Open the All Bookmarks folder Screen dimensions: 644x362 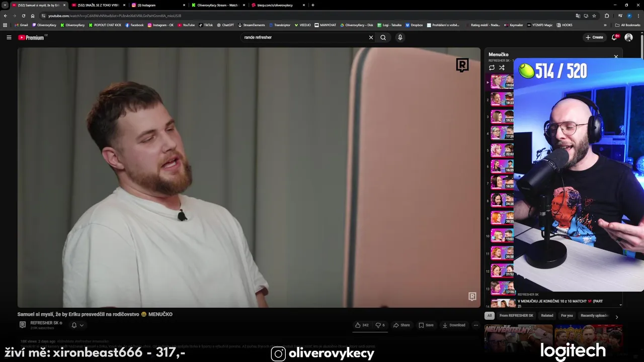tap(627, 25)
